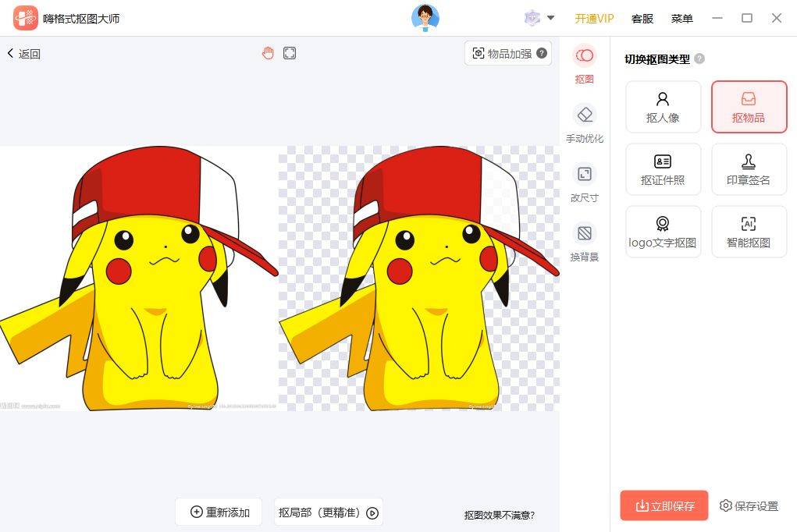Click the fit-to-screen frame icon

pos(290,53)
